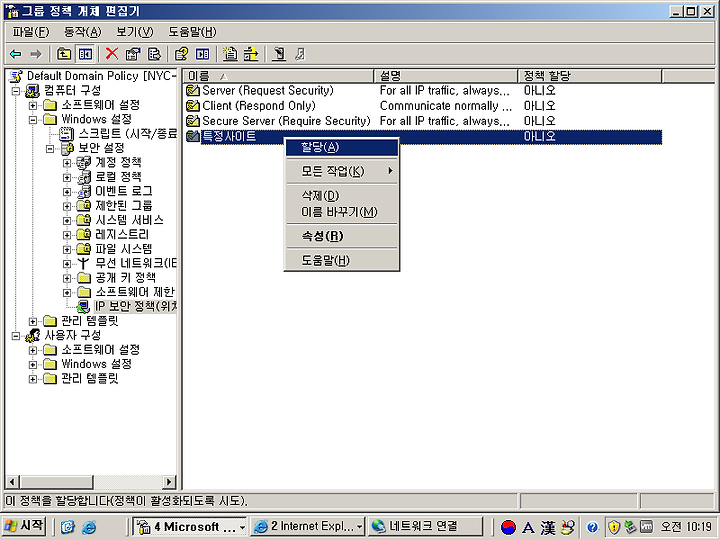
Task: Click the 사용자 구성 user icon in tree
Action: click(x=32, y=336)
